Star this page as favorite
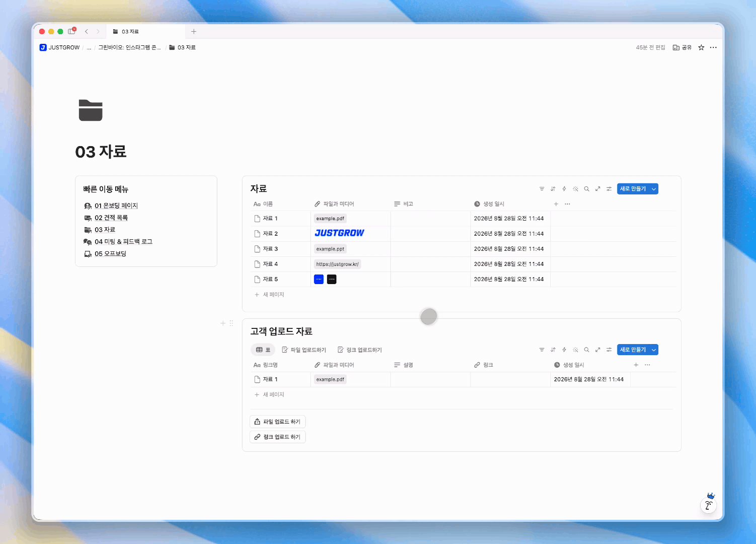The height and width of the screenshot is (544, 756). point(701,47)
